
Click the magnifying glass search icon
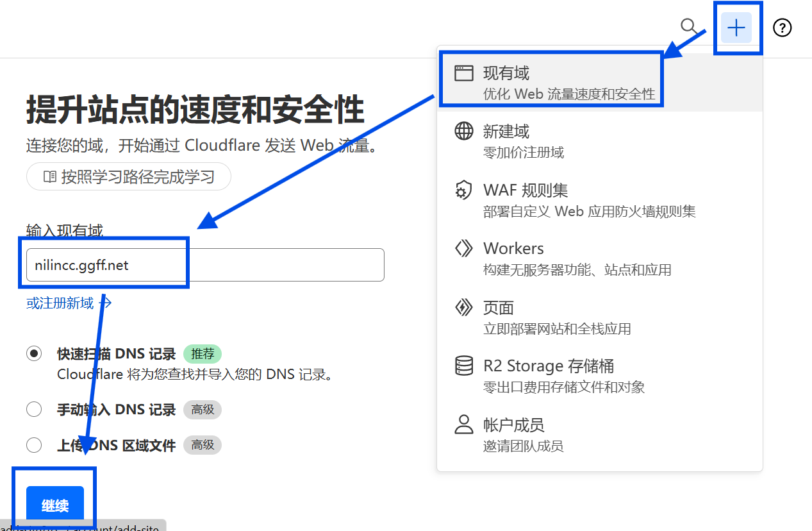(689, 27)
